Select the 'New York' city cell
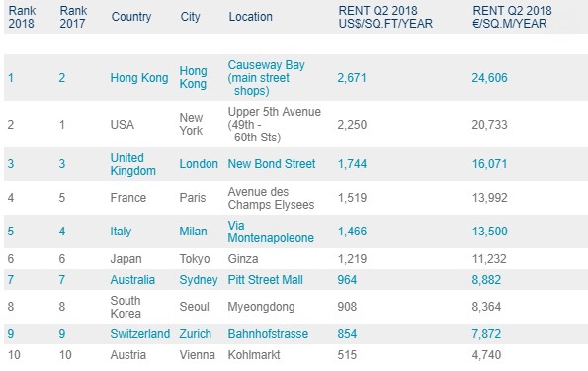This screenshot has width=588, height=371. pos(192,124)
